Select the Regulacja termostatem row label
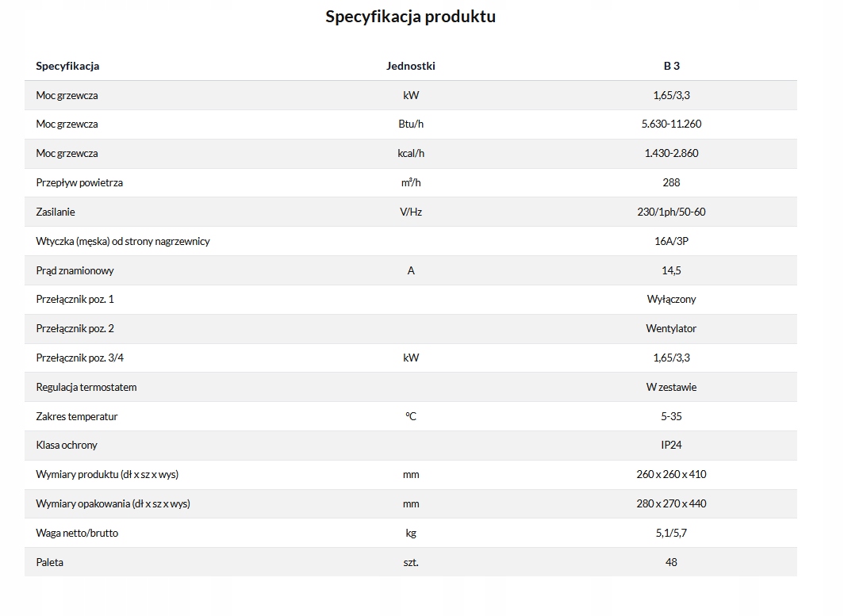844x616 pixels. [x=86, y=387]
